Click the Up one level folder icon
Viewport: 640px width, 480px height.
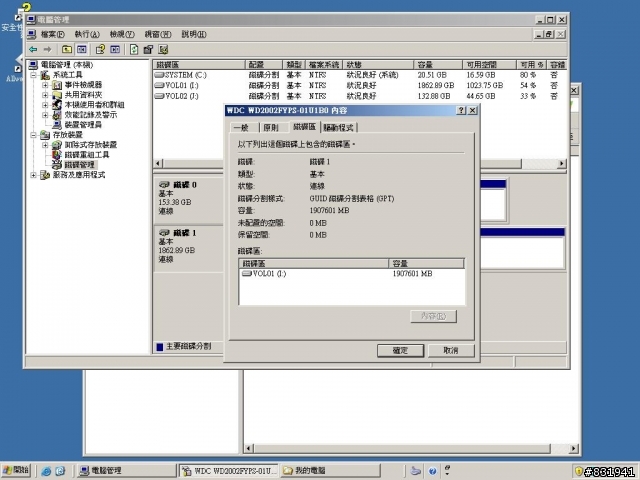click(67, 49)
